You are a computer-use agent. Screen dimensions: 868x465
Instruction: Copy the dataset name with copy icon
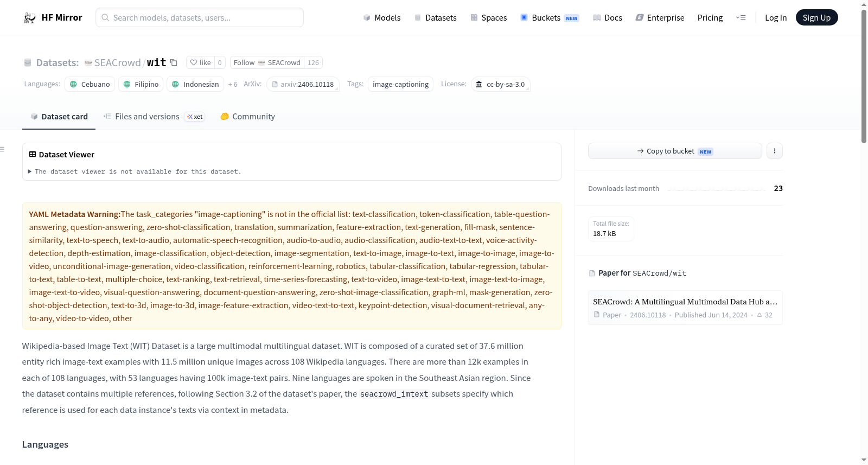click(174, 62)
